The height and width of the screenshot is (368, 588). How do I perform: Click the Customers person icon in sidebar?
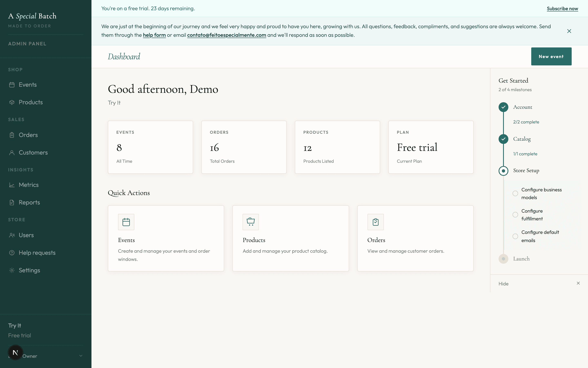pos(12,153)
